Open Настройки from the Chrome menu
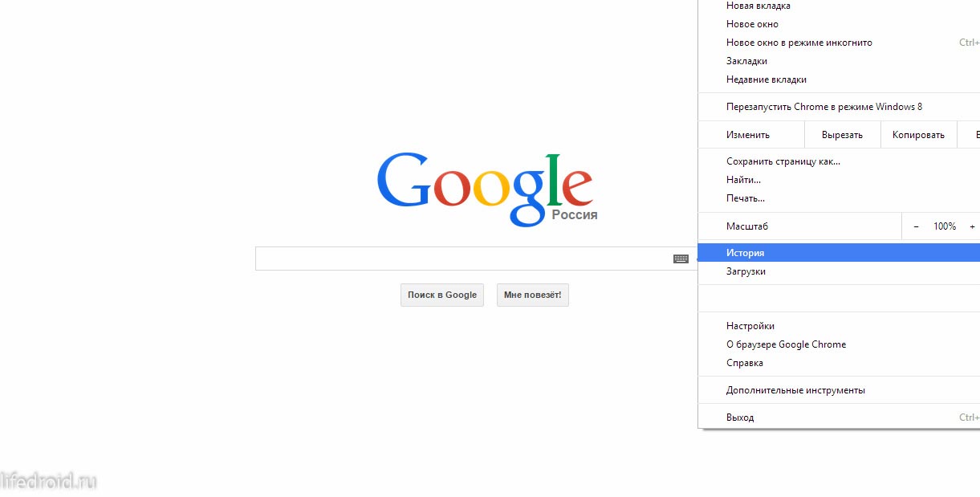The image size is (980, 497). (x=840, y=326)
